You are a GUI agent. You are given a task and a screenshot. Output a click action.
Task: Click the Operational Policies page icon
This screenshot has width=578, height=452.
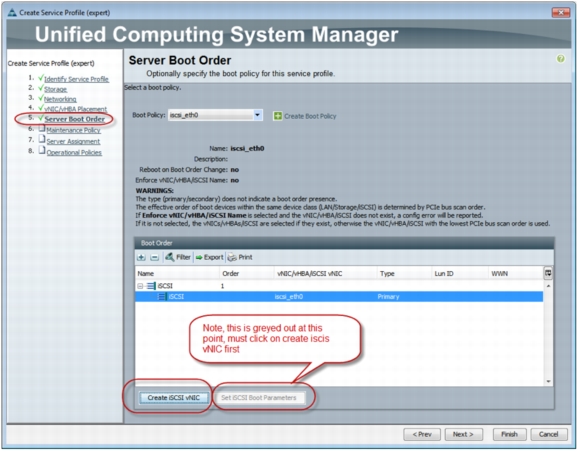[42, 150]
